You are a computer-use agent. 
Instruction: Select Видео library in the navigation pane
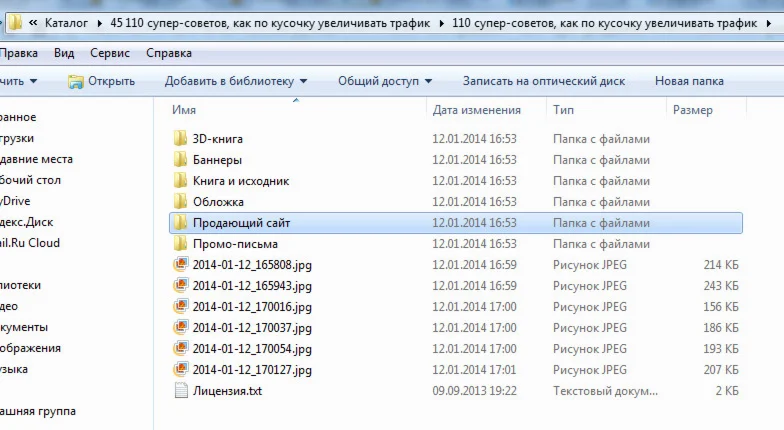pyautogui.click(x=9, y=306)
